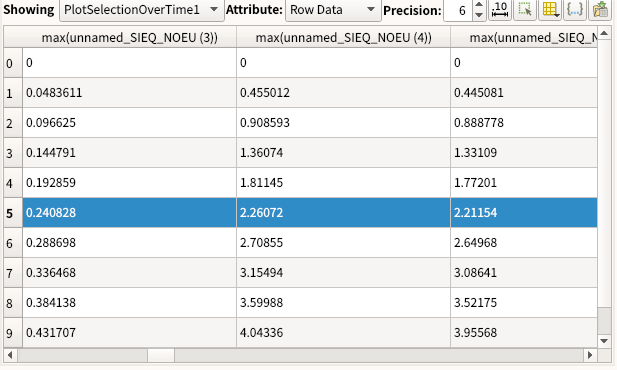This screenshot has height=370, width=617.
Task: Toggle cell connectivity braces icon
Action: coord(575,9)
